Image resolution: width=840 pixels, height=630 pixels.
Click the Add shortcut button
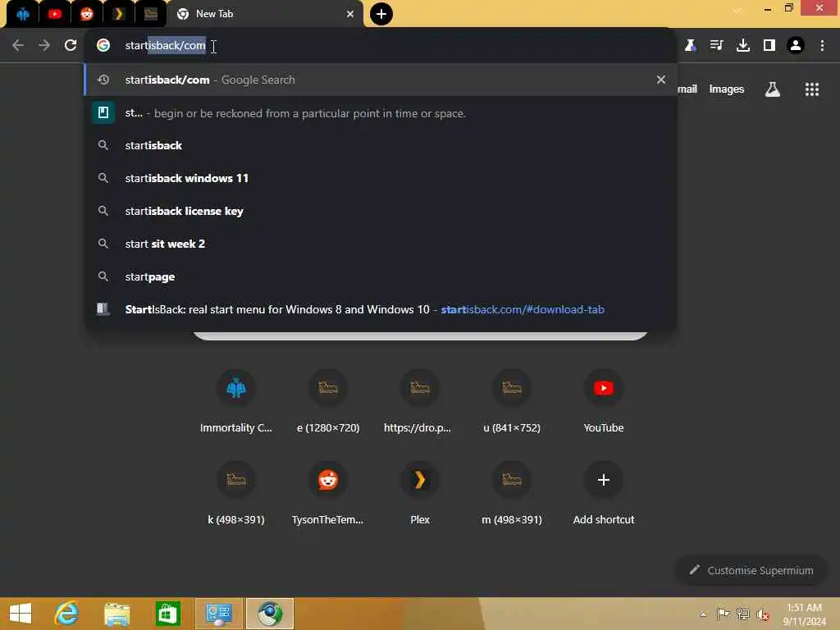coord(603,493)
